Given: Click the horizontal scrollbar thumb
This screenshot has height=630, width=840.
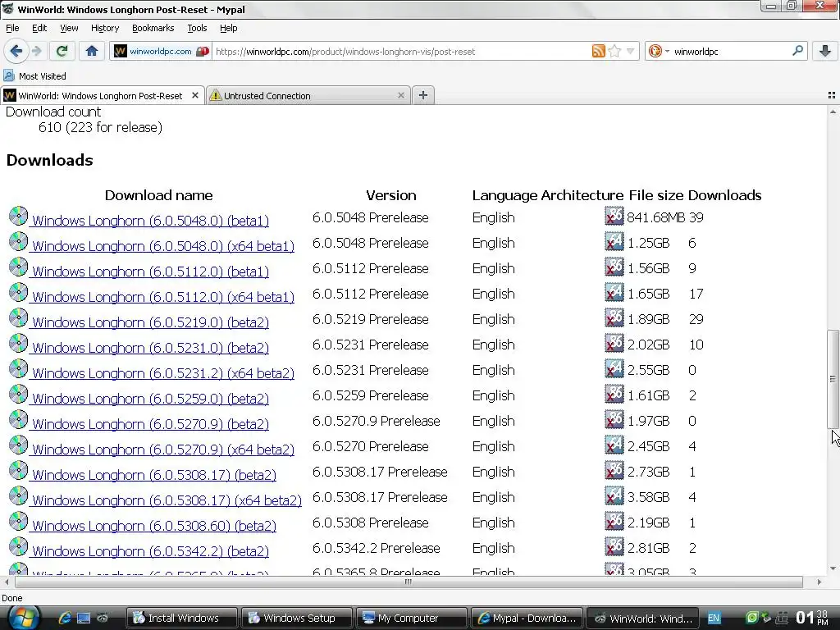Looking at the screenshot, I should [x=409, y=582].
